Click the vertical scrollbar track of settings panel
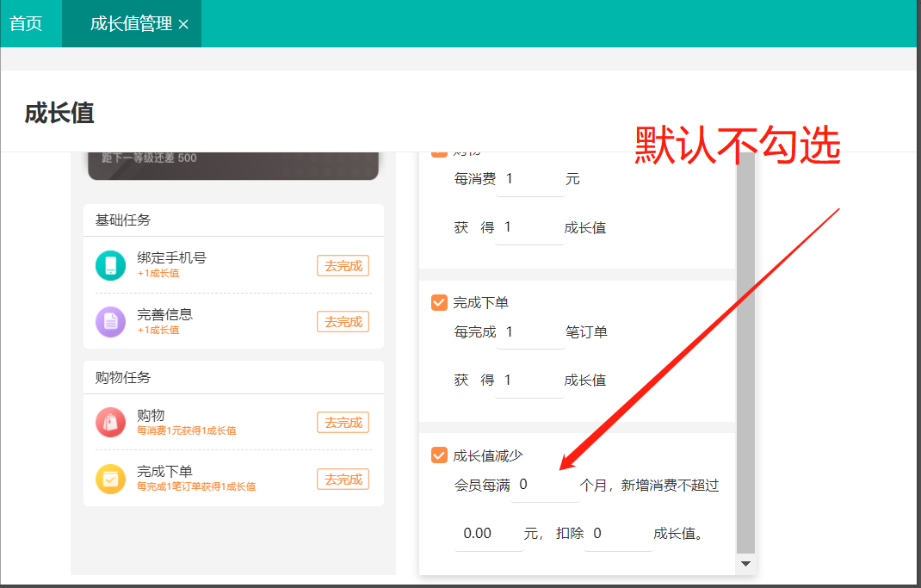 tap(745, 344)
